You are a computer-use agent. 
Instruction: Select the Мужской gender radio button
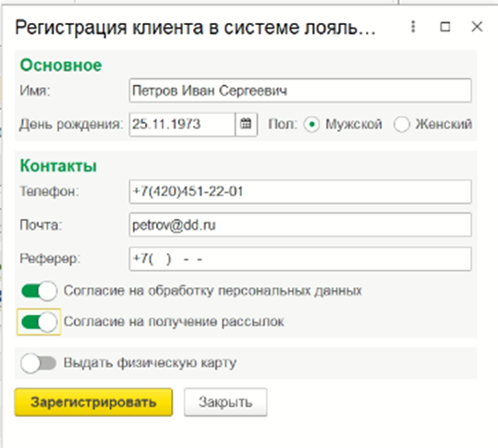[311, 125]
